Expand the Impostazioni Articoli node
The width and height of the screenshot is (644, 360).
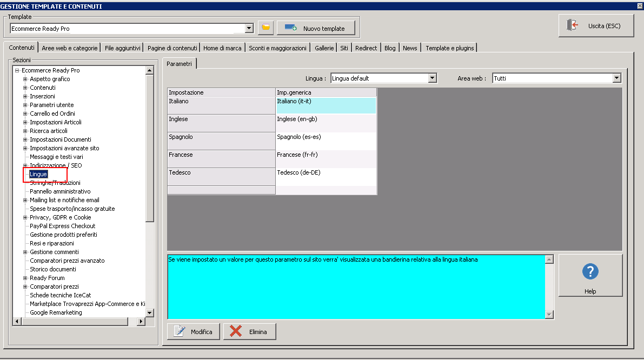[x=25, y=122]
